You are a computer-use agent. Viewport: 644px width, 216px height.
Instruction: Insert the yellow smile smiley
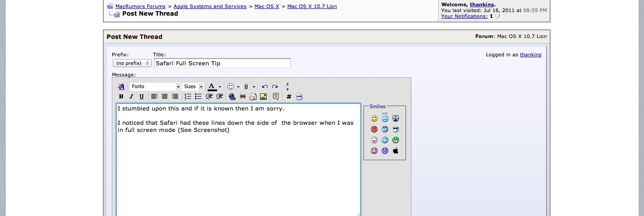(374, 119)
